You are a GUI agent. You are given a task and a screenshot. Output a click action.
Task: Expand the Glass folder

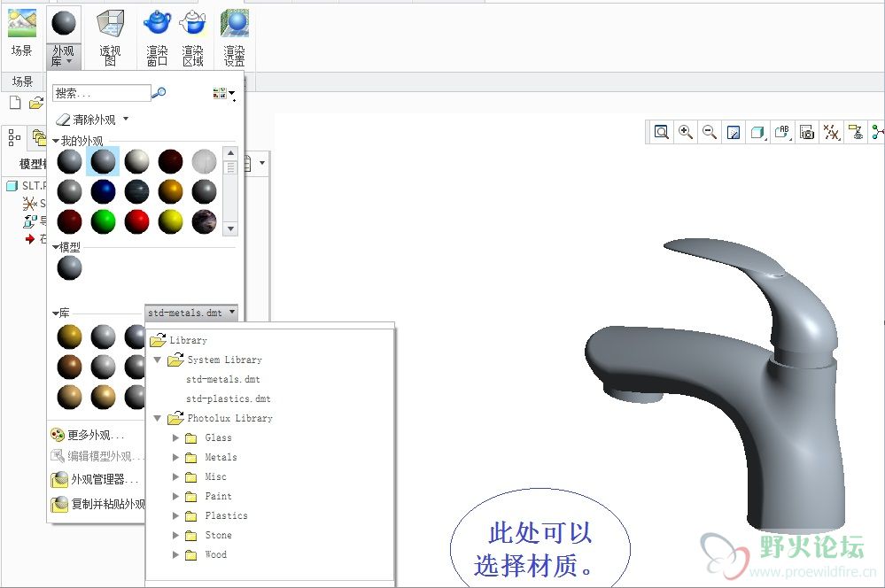[175, 437]
